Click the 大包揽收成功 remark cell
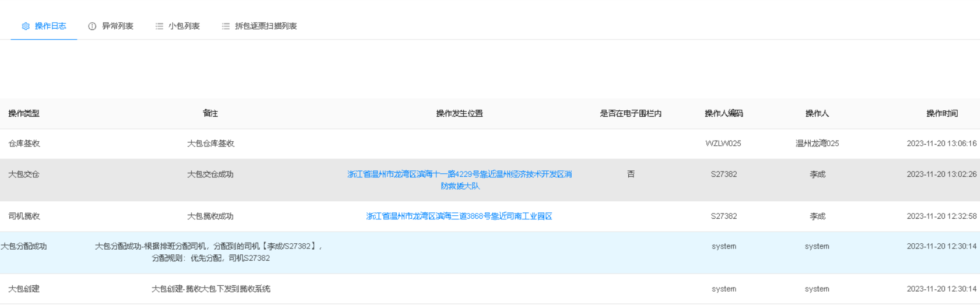 coord(210,216)
